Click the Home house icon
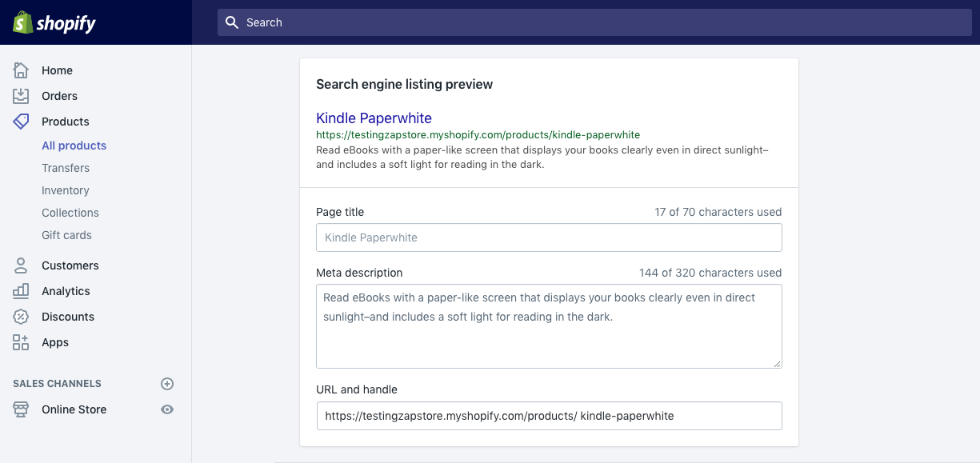The width and height of the screenshot is (980, 463). pyautogui.click(x=21, y=70)
